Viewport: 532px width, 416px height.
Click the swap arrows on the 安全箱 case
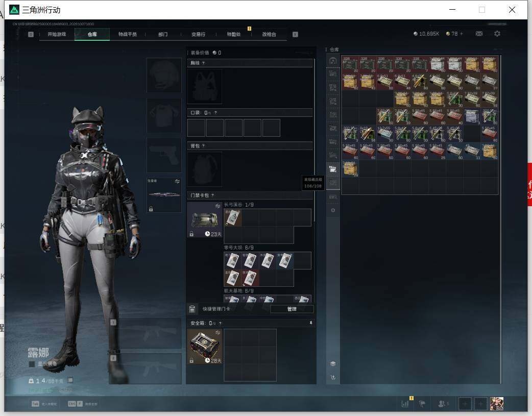tap(217, 332)
